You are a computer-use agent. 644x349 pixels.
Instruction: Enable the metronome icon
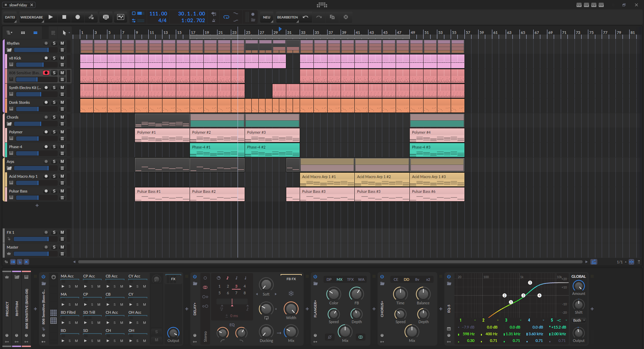tap(213, 20)
